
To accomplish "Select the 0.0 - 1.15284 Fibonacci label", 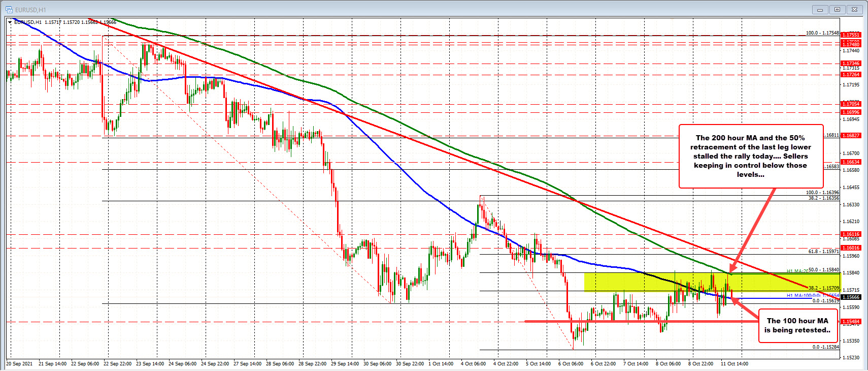I will (825, 347).
